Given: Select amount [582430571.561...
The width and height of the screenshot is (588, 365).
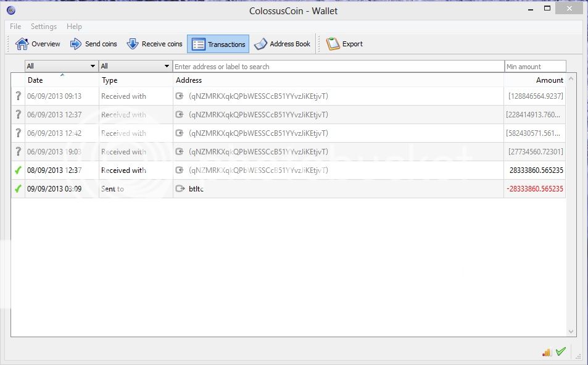Looking at the screenshot, I should point(533,133).
